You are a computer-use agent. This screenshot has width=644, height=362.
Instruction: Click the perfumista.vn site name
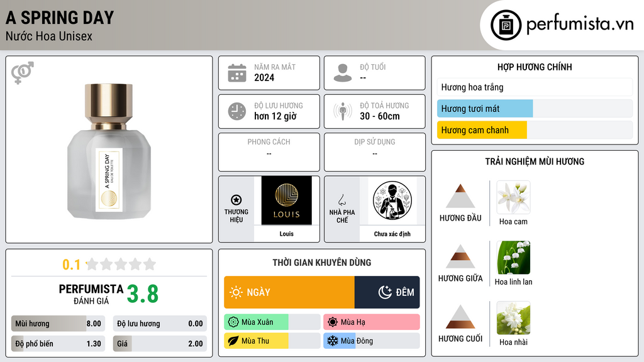[x=580, y=25]
